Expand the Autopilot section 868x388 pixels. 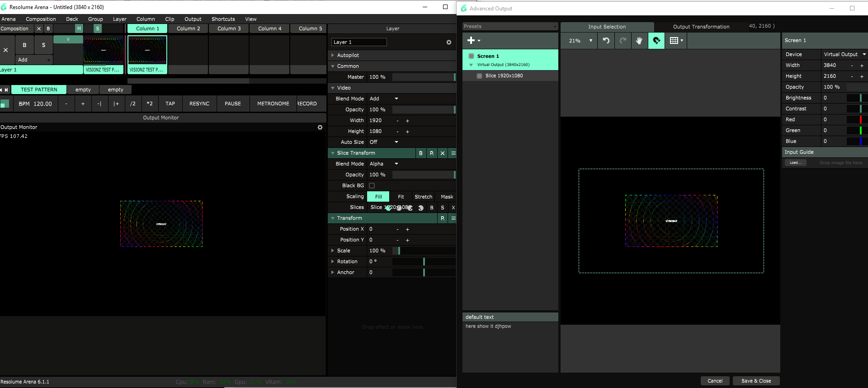point(333,55)
